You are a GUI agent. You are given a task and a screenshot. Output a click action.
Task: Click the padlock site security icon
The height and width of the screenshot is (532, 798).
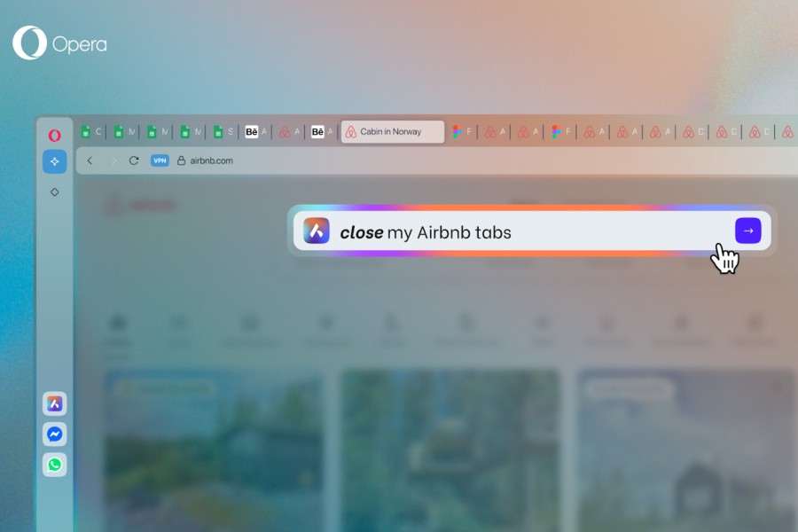coord(181,160)
